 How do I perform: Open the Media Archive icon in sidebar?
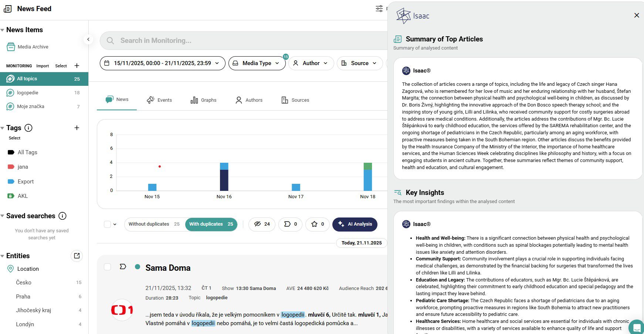[11, 47]
